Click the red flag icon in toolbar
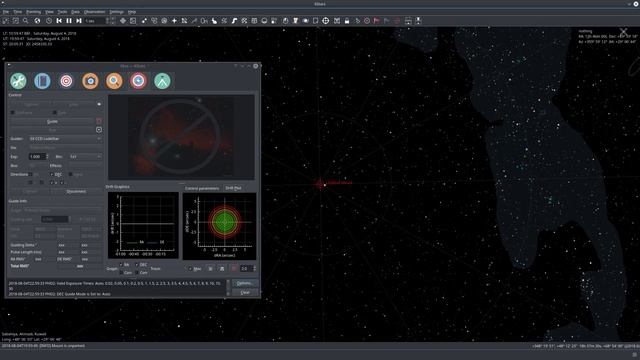 (377, 20)
